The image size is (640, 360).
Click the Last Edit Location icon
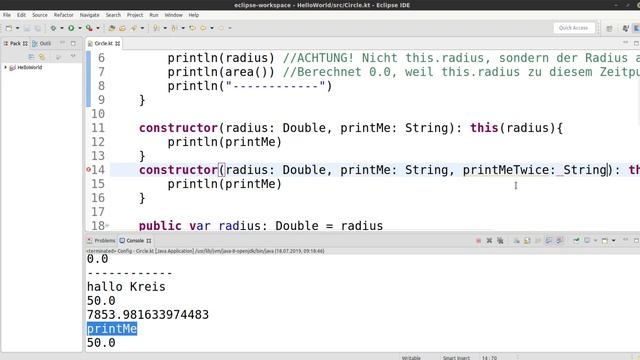tap(192, 28)
